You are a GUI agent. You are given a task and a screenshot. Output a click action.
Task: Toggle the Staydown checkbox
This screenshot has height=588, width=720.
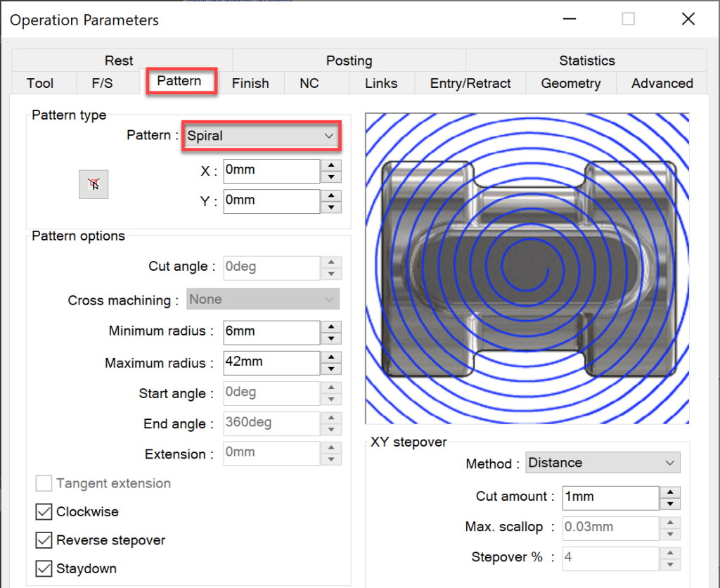[x=43, y=568]
